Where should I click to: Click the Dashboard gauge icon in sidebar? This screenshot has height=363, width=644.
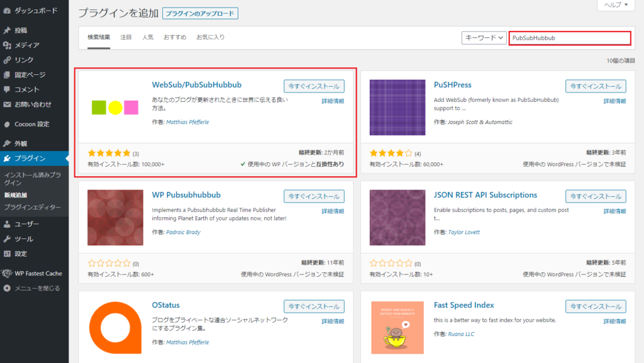pos(7,11)
